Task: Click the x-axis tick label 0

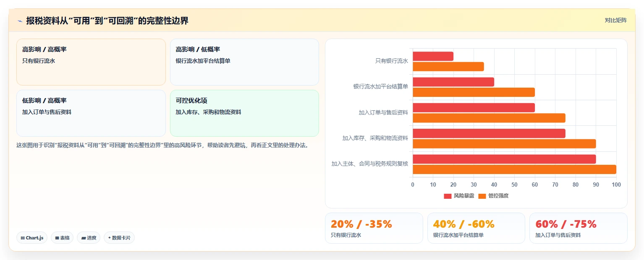Action: click(413, 185)
